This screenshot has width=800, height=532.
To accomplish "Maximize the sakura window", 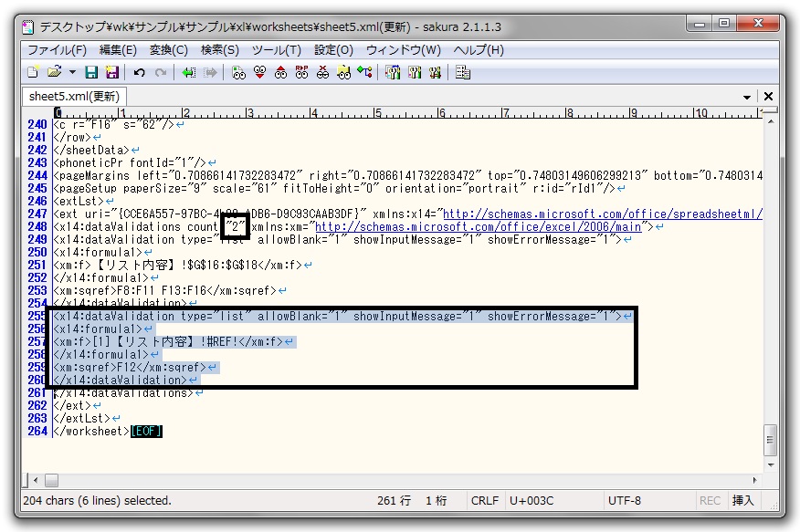I will tap(724, 23).
